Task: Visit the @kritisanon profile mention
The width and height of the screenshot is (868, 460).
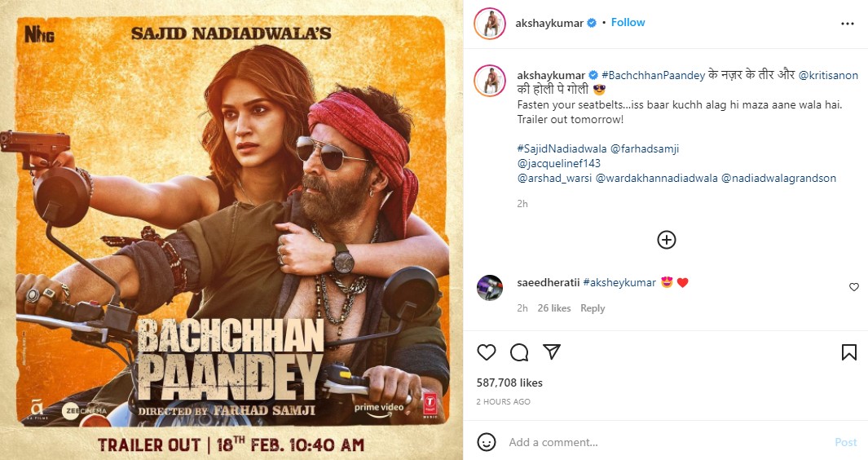Action: (827, 75)
